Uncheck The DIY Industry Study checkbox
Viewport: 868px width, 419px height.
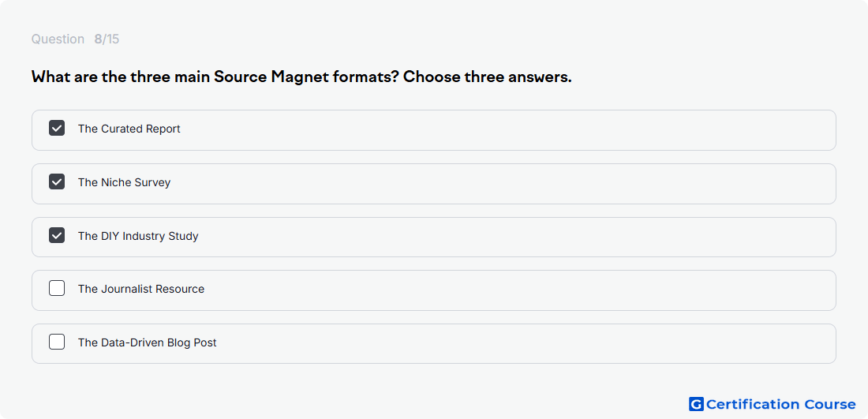[57, 235]
